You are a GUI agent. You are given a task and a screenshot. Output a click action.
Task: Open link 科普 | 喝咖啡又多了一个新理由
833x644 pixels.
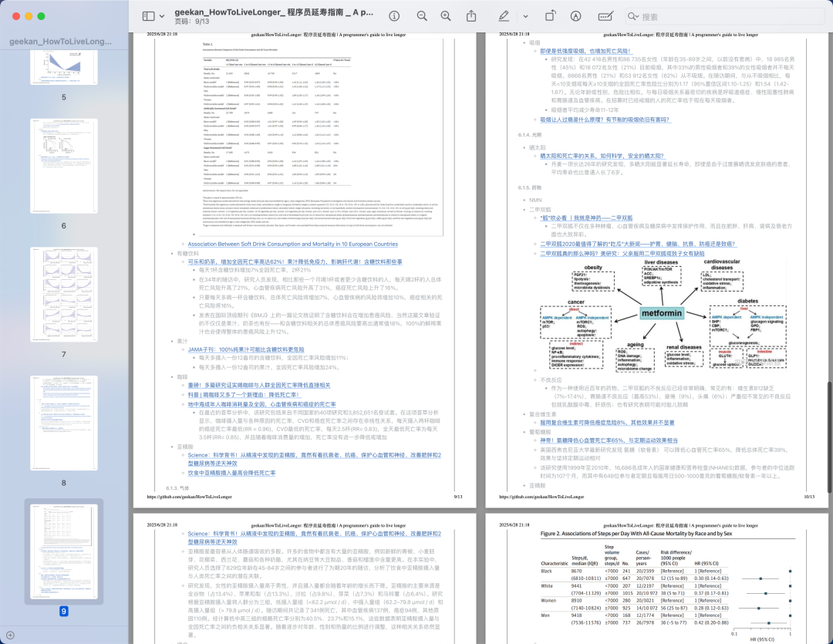click(245, 394)
